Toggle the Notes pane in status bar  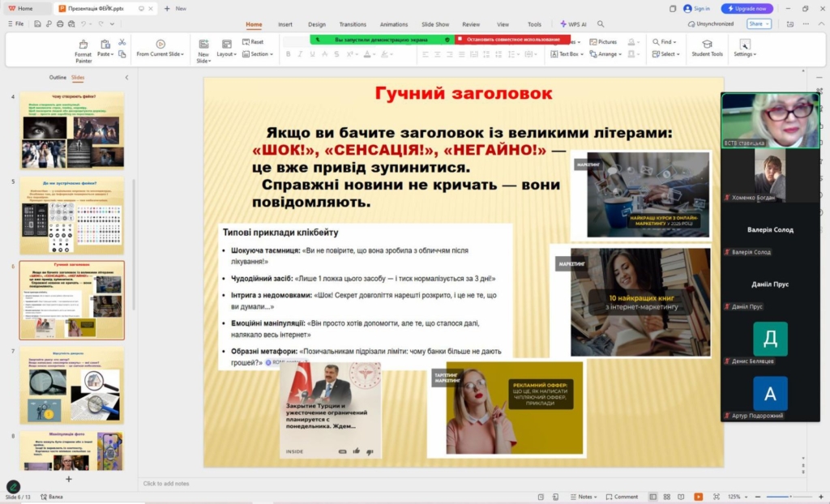tap(580, 497)
